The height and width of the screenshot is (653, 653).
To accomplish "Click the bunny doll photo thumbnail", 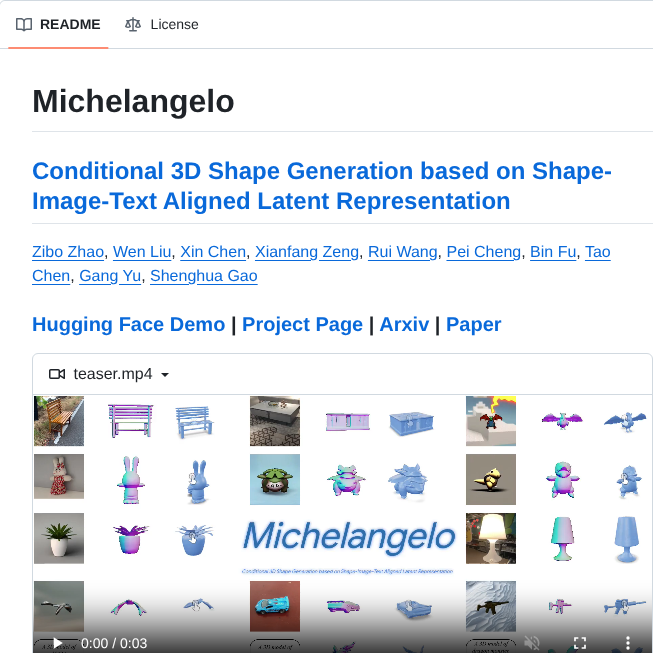I will tap(59, 476).
